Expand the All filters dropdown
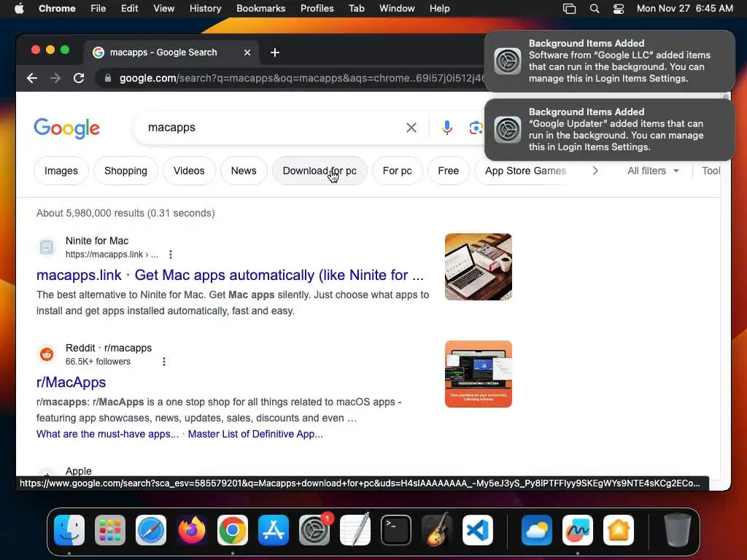This screenshot has width=747, height=560. [653, 171]
